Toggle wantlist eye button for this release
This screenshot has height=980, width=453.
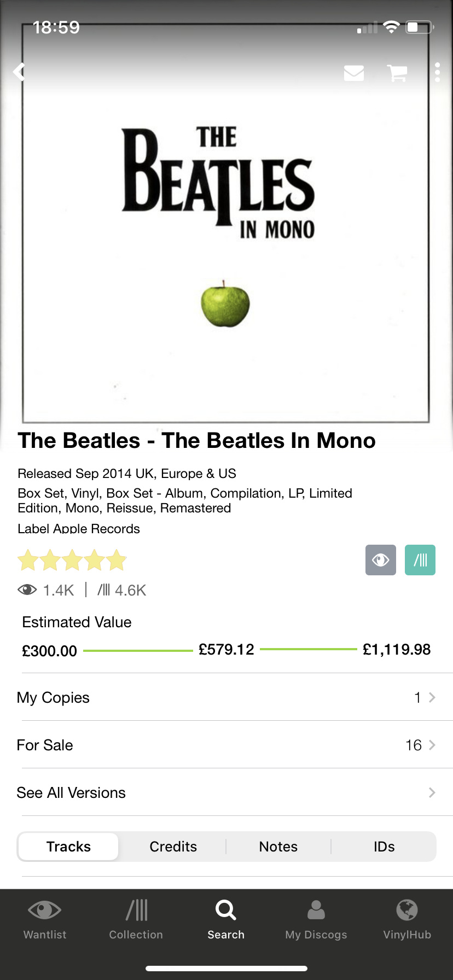[381, 560]
